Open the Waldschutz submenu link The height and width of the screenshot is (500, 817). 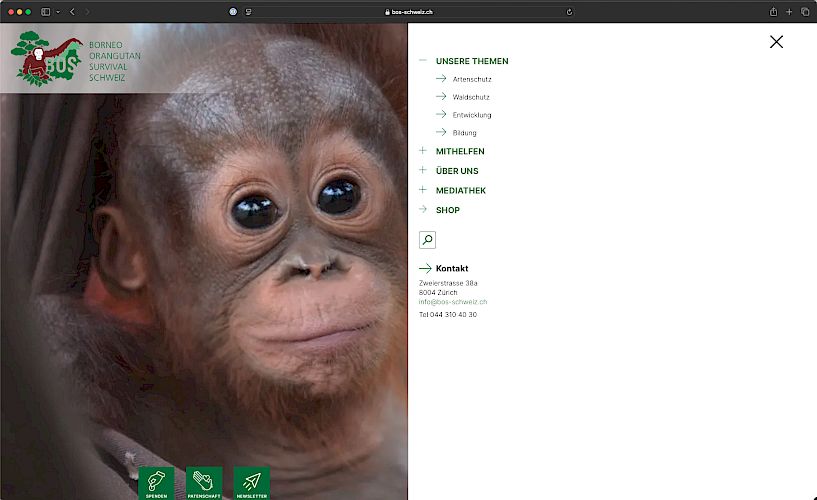[x=471, y=97]
